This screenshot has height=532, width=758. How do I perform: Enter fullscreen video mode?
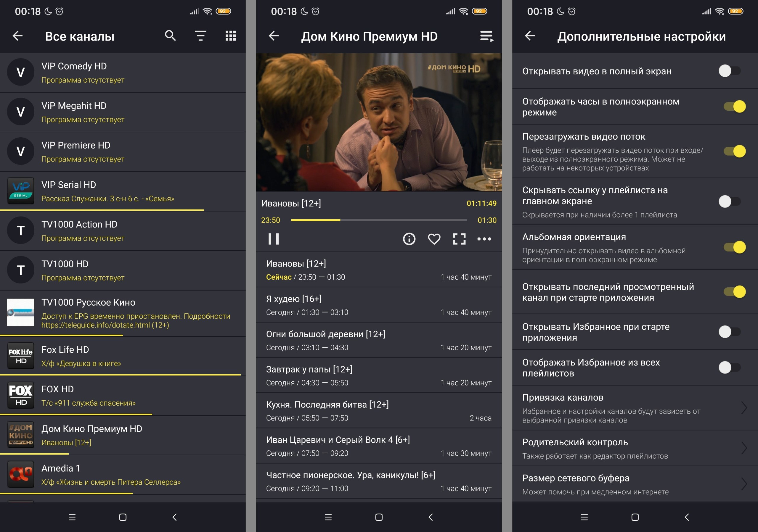point(459,239)
